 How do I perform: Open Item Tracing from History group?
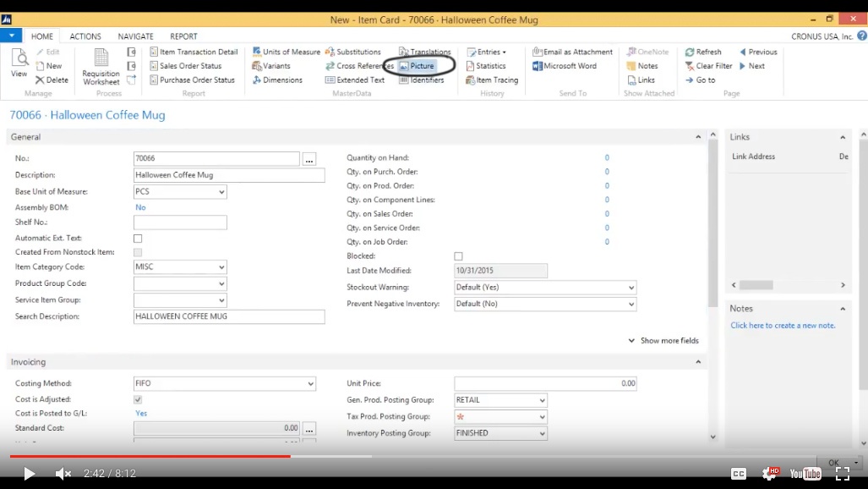click(491, 80)
